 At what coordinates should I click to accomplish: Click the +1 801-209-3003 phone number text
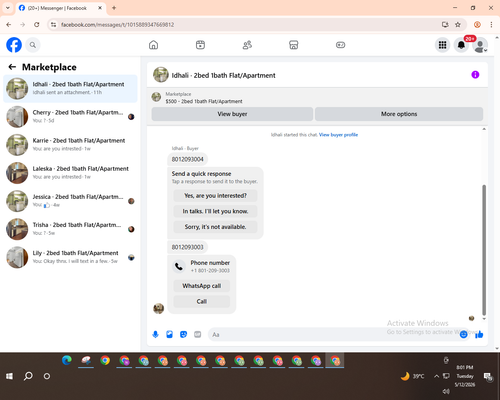(x=210, y=271)
